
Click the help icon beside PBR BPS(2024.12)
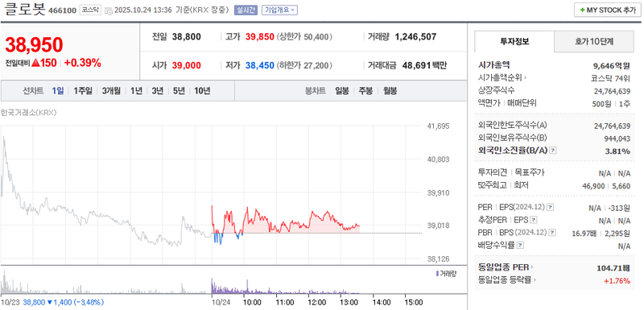[x=553, y=233]
